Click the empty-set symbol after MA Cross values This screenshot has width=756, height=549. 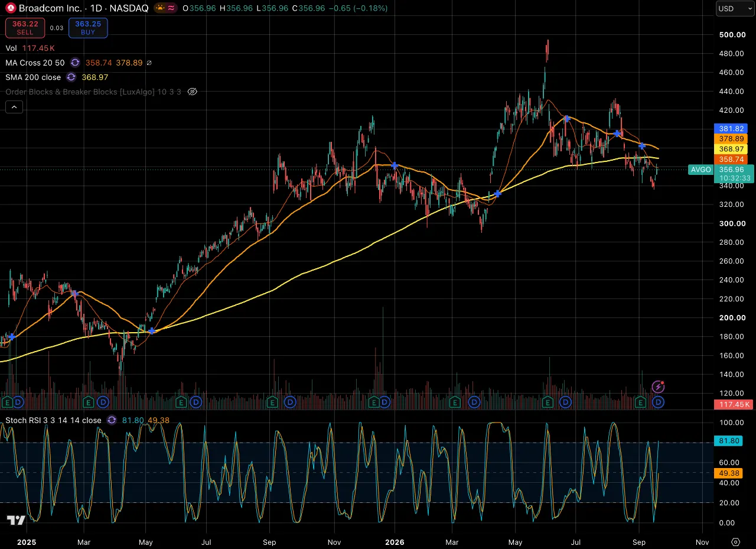tap(149, 63)
